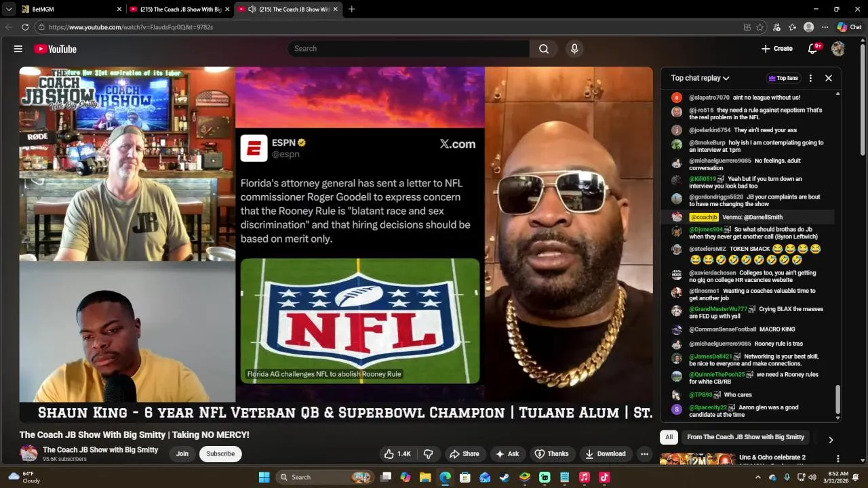
Task: Activate voice search microphone
Action: [x=574, y=49]
